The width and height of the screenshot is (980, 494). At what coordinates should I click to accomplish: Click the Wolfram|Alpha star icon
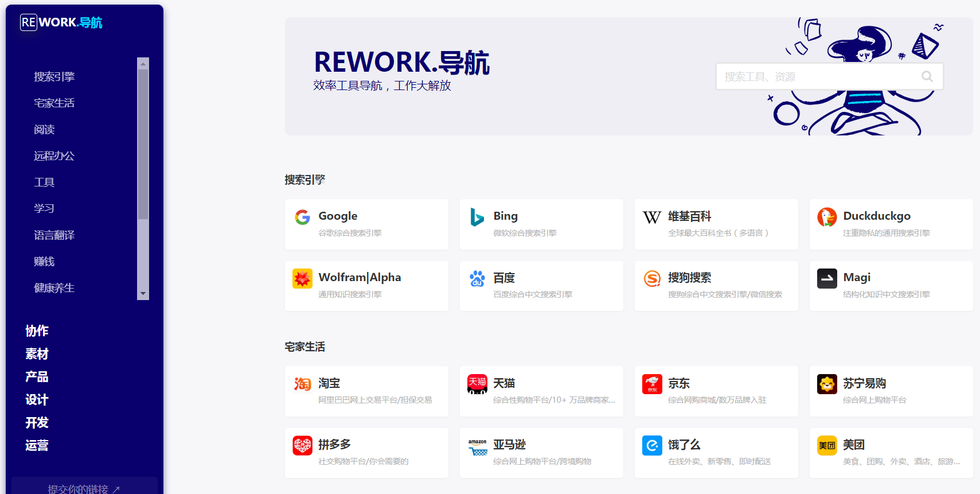pos(302,278)
